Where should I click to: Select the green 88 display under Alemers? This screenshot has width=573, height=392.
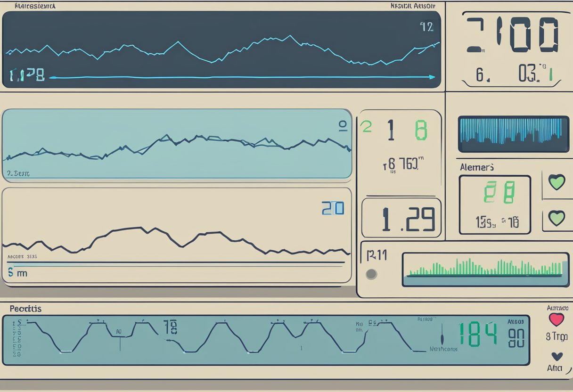(x=499, y=193)
